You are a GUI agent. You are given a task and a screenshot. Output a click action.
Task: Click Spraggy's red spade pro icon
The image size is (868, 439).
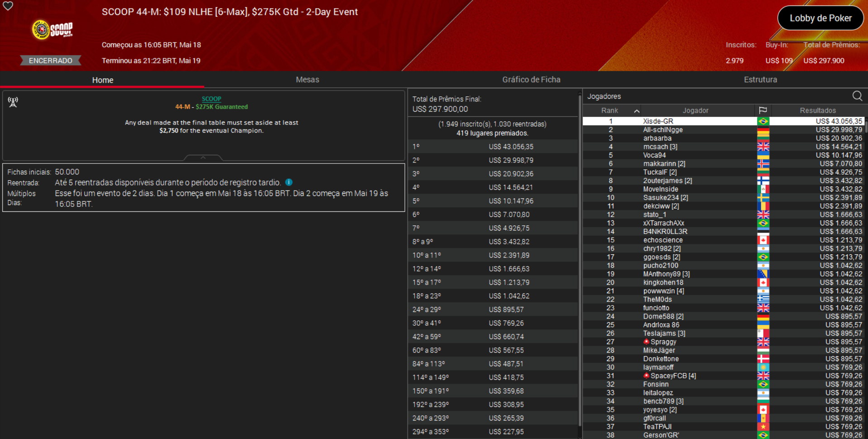(x=646, y=342)
